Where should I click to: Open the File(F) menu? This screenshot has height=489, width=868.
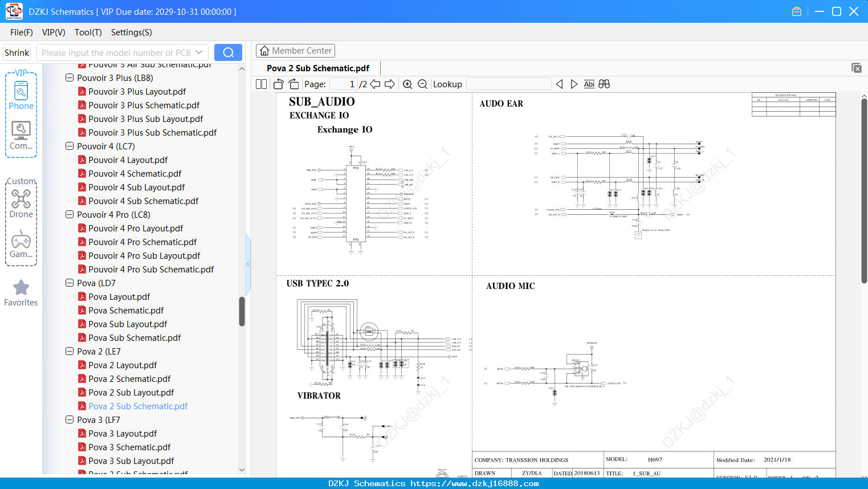pos(22,32)
